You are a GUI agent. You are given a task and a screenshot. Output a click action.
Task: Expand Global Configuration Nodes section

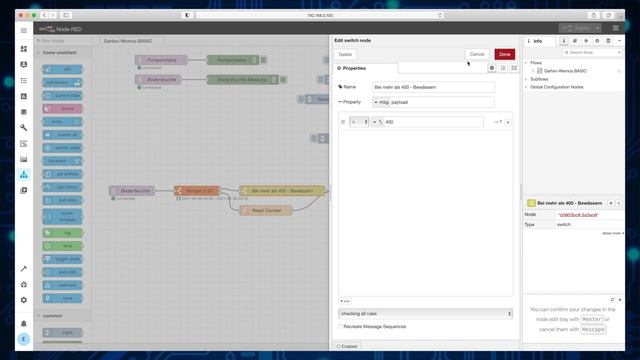[x=526, y=87]
